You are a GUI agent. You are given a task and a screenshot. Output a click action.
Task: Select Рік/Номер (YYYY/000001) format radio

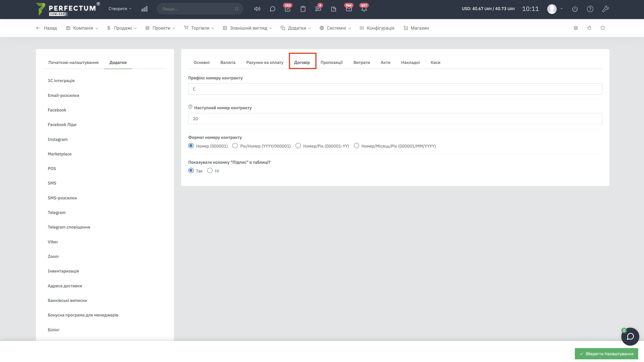click(235, 146)
